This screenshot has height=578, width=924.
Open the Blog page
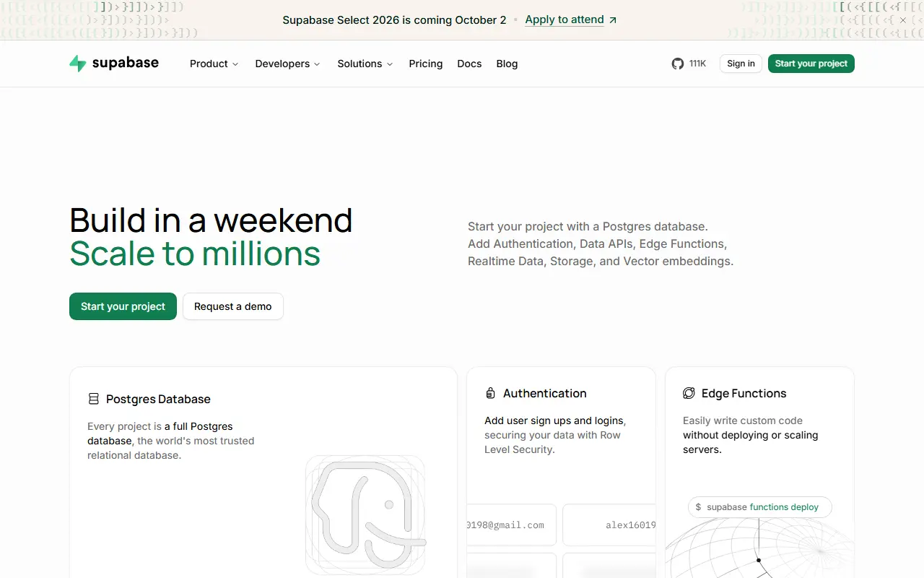pyautogui.click(x=507, y=64)
